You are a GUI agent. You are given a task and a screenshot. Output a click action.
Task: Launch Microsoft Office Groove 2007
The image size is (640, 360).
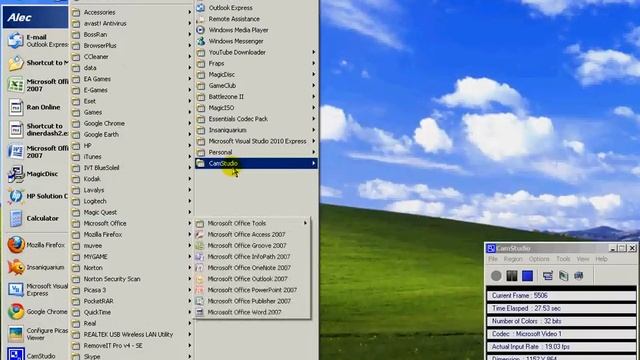tap(252, 246)
